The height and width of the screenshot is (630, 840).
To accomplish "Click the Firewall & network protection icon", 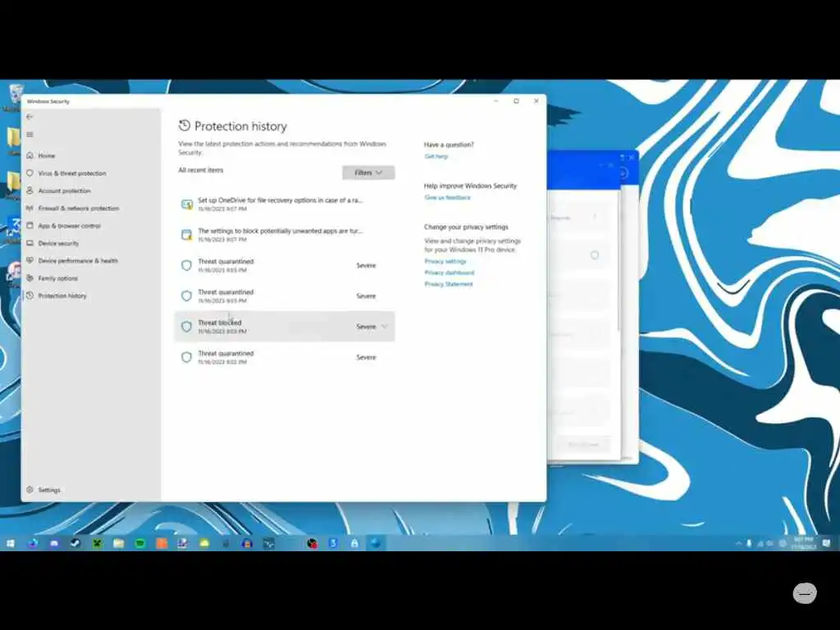I will click(30, 208).
